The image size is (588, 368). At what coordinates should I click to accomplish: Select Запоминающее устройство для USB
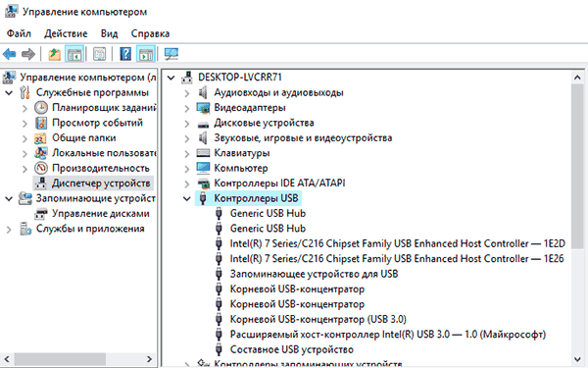314,274
